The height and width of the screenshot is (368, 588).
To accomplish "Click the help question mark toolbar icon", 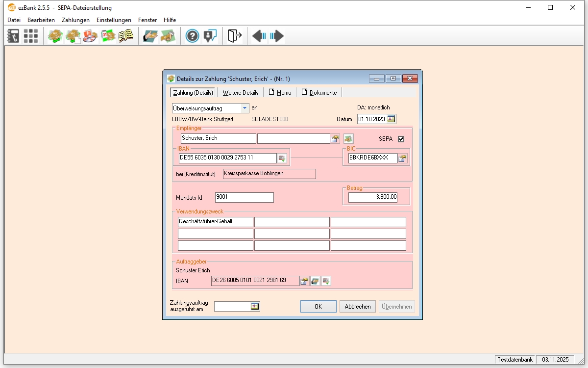I will coord(193,36).
